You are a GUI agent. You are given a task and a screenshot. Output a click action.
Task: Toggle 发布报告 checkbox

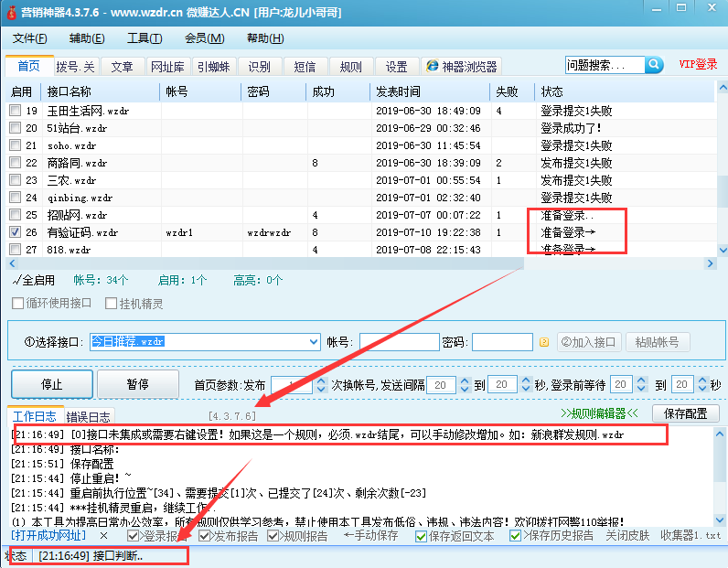[x=204, y=536]
